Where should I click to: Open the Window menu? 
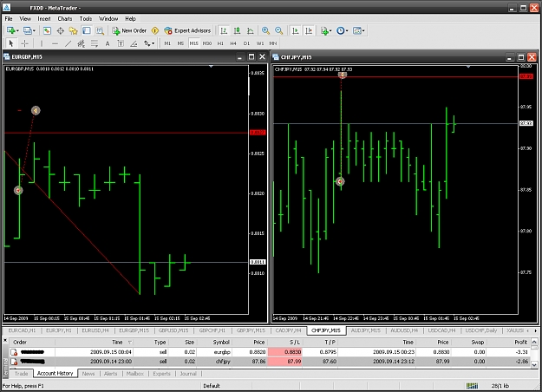tap(108, 19)
